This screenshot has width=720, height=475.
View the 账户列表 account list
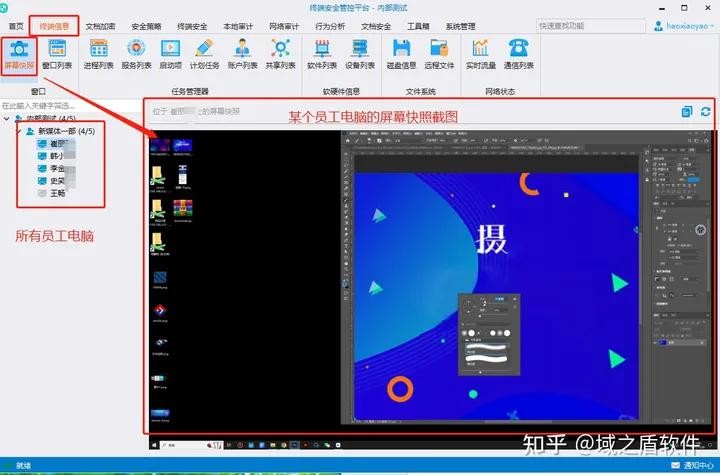tap(243, 52)
